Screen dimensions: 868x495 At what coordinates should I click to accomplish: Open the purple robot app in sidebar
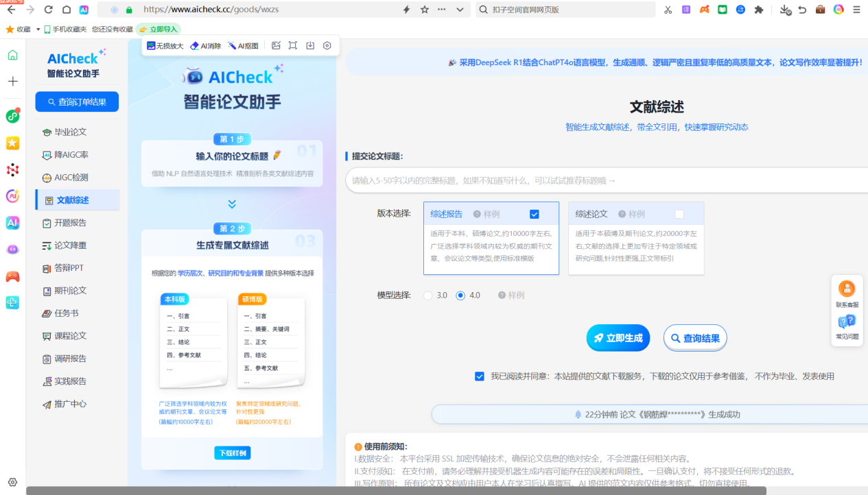(x=12, y=250)
